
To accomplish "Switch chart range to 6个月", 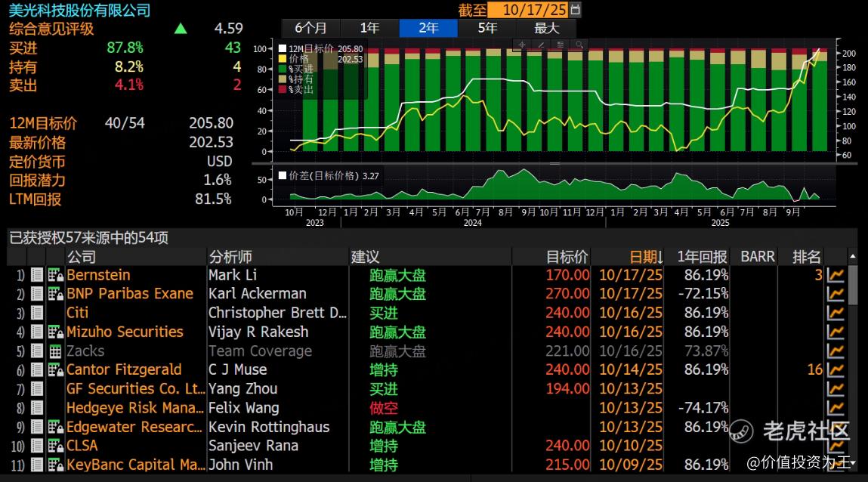I will click(311, 28).
